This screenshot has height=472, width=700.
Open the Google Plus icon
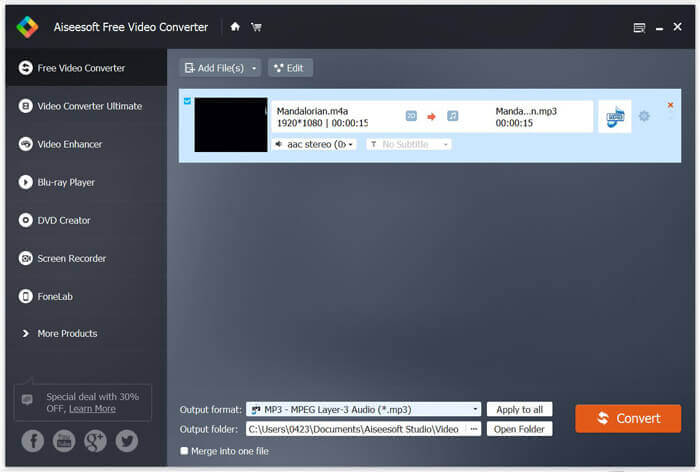coord(96,441)
